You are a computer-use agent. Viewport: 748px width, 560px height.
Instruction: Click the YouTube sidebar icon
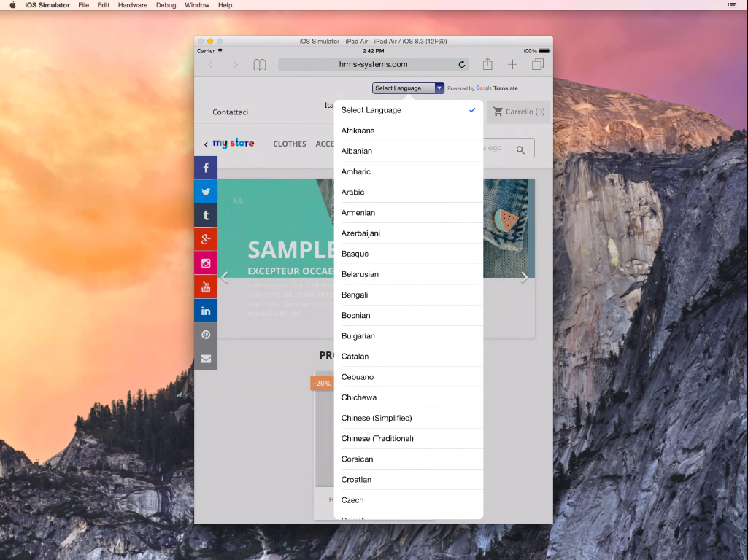206,287
